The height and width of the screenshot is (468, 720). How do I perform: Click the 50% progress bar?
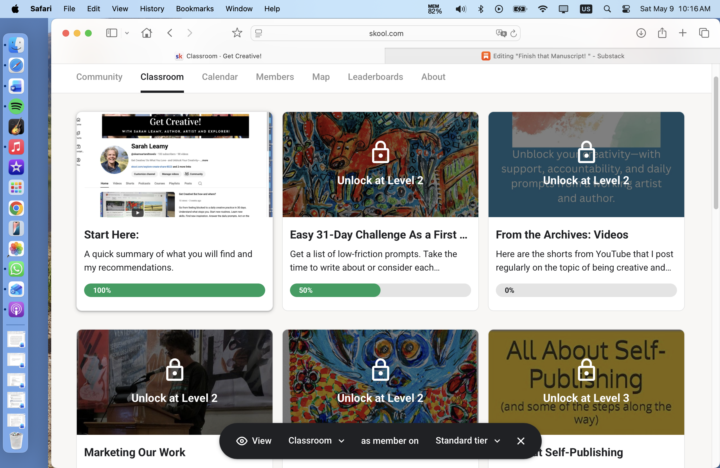pyautogui.click(x=380, y=290)
